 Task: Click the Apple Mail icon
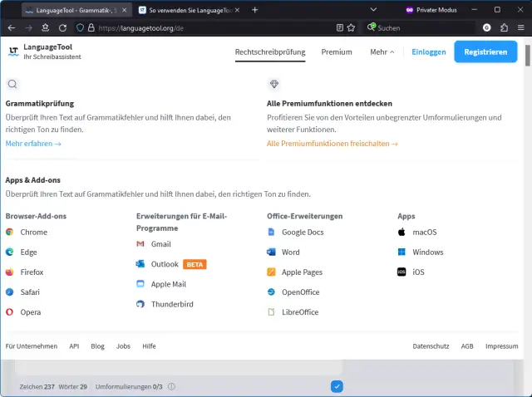click(140, 284)
